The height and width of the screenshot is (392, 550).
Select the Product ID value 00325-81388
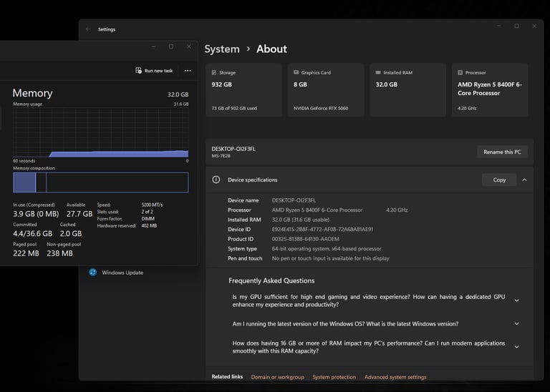(x=306, y=239)
